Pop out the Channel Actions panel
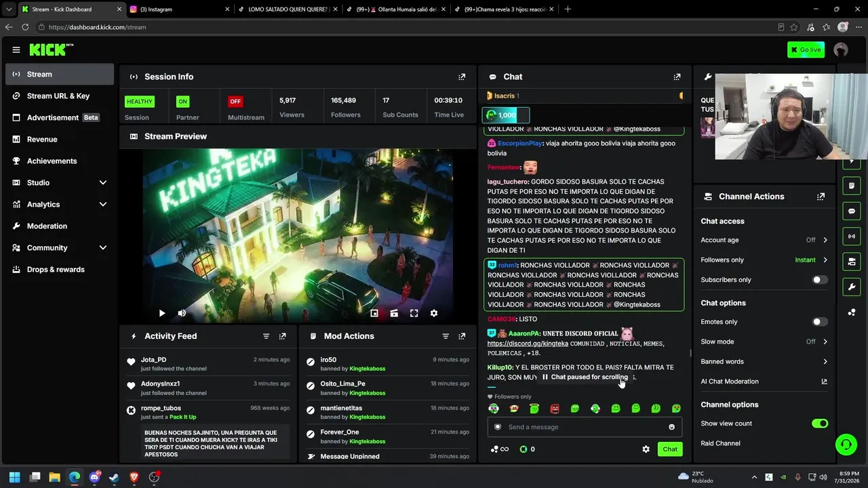The height and width of the screenshot is (488, 868). click(x=821, y=197)
